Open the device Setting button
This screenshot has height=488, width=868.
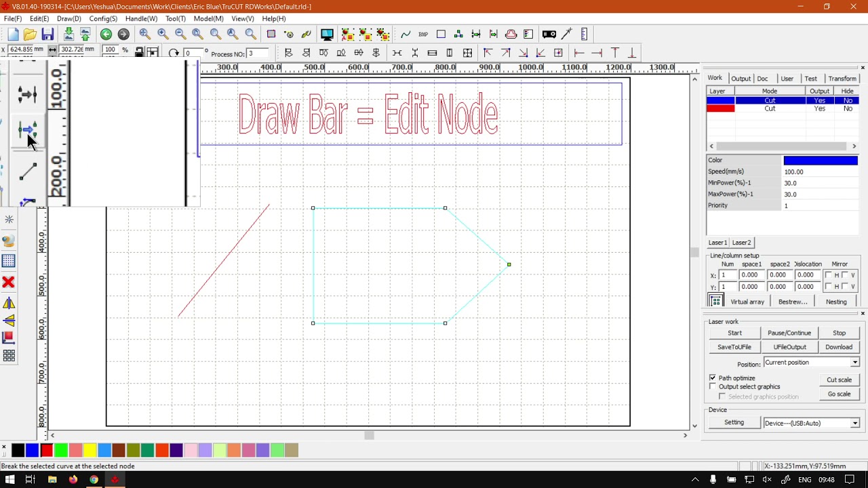734,422
